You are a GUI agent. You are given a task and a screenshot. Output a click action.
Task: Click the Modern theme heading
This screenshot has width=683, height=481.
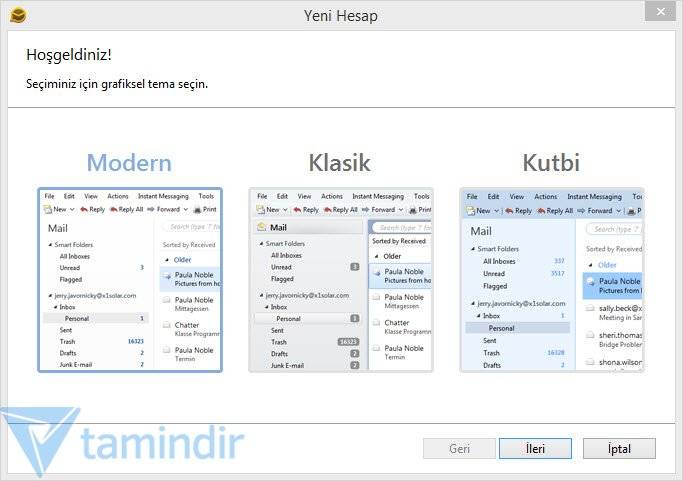click(x=129, y=163)
